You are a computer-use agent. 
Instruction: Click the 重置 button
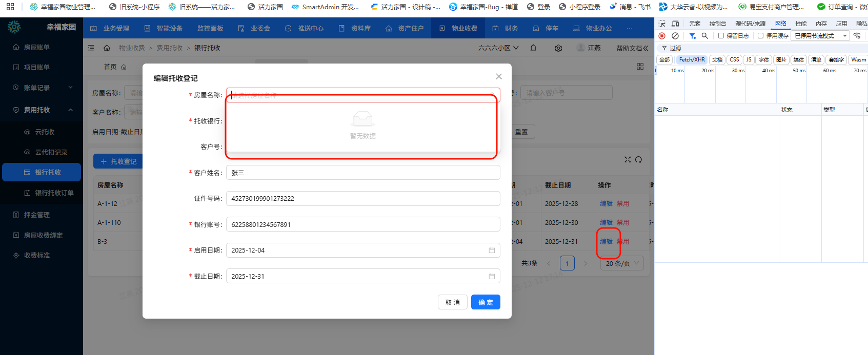(x=521, y=132)
